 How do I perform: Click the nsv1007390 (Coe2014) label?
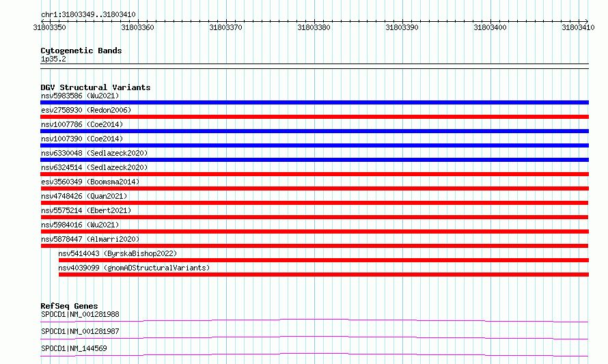click(x=82, y=139)
